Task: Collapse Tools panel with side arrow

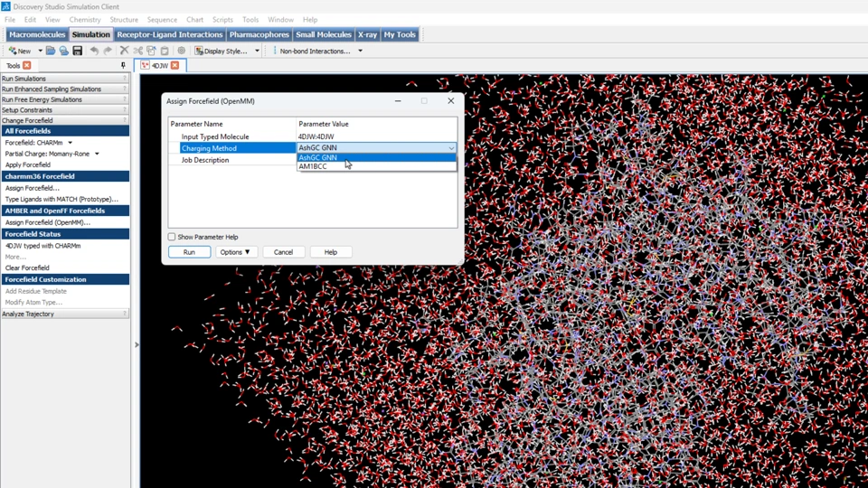Action: coord(137,344)
